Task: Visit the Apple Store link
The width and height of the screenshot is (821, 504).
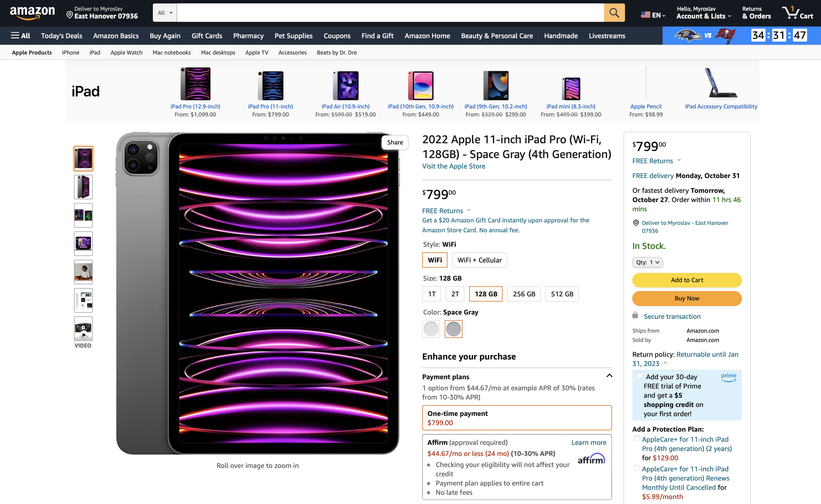Action: point(453,166)
